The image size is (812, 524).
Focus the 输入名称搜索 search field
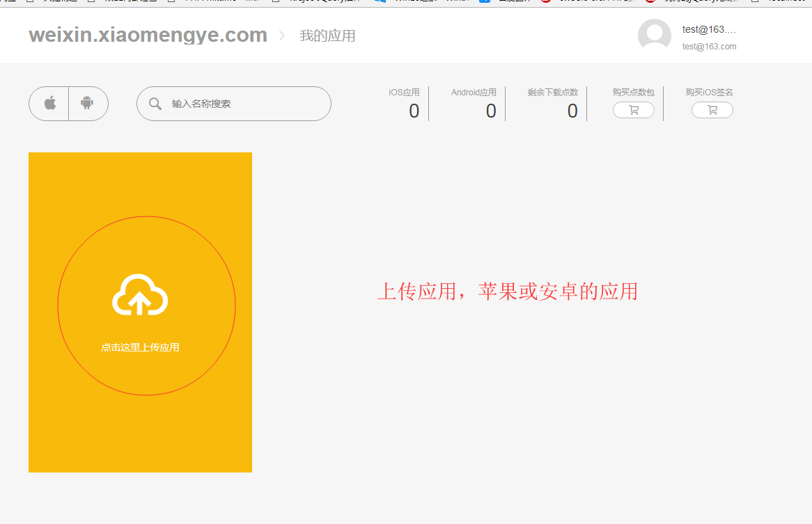tap(233, 104)
